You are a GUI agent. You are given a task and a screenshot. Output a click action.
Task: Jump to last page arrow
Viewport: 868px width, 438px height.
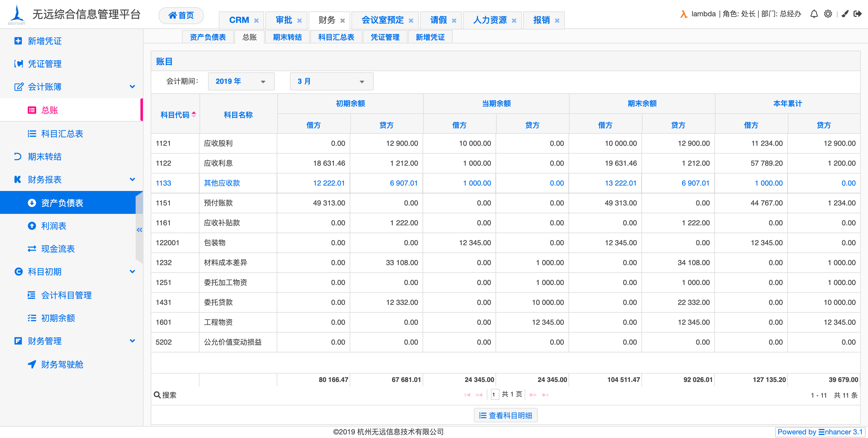coord(545,395)
